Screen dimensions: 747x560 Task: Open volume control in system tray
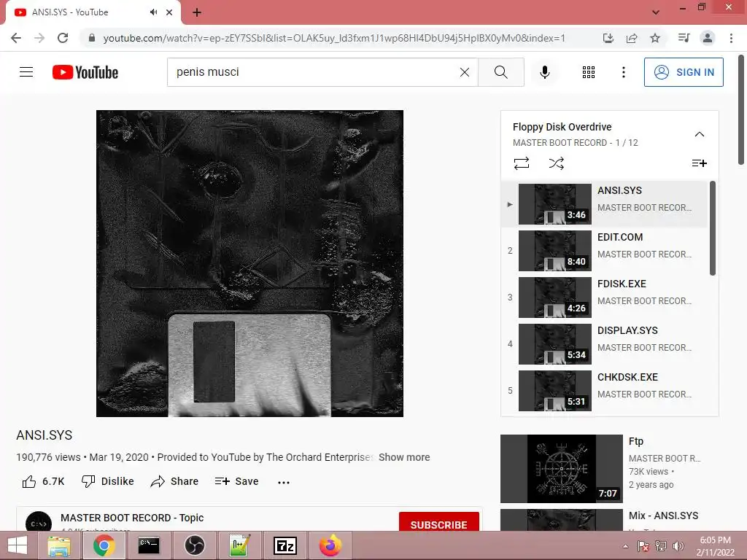pos(678,546)
